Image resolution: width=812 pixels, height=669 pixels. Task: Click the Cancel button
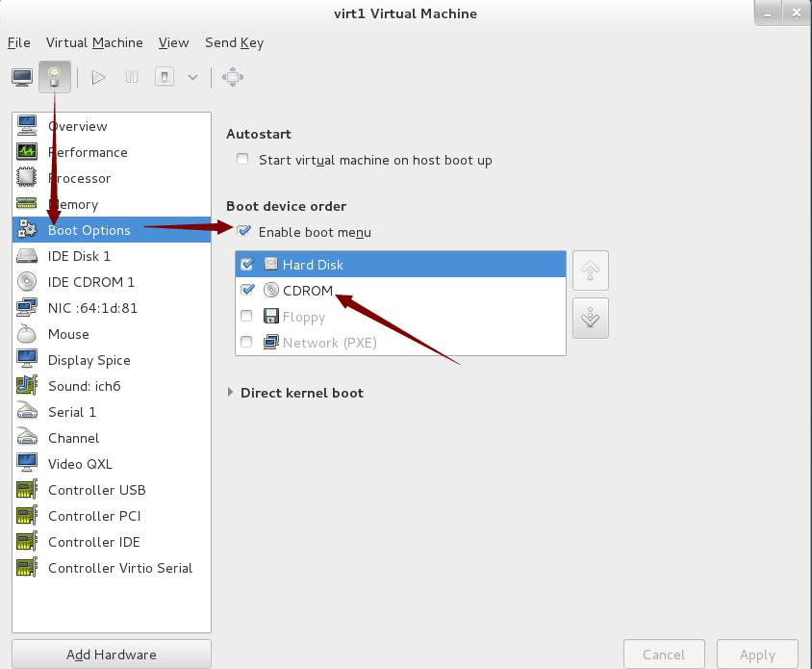664,655
